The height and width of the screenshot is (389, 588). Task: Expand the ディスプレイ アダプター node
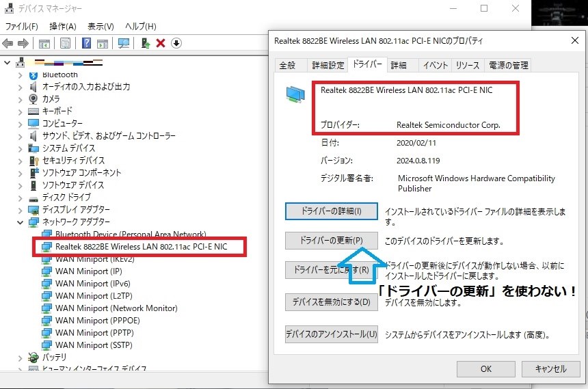pyautogui.click(x=21, y=210)
